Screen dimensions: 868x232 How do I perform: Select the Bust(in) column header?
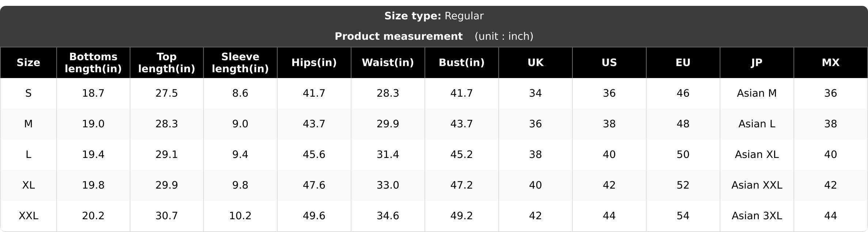(x=462, y=63)
